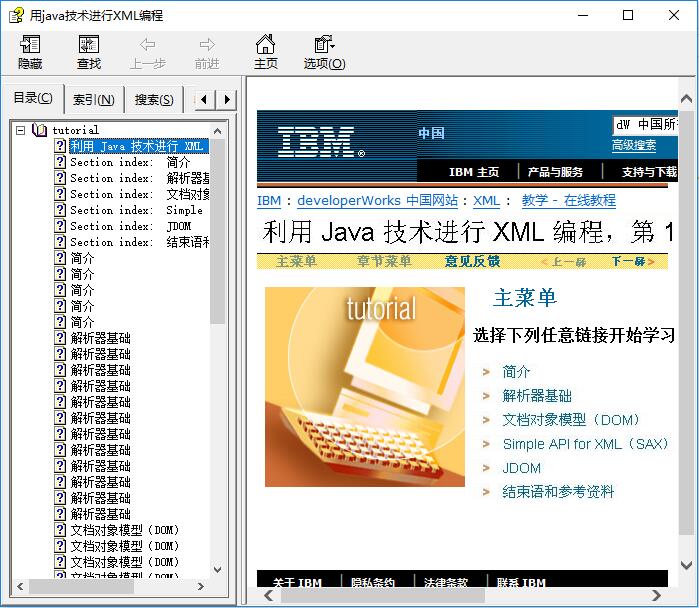
Task: Switch to the Contents (目录) tab
Action: point(33,98)
